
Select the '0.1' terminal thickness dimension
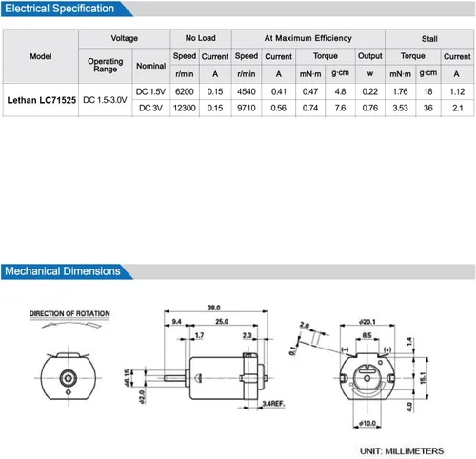click(292, 350)
